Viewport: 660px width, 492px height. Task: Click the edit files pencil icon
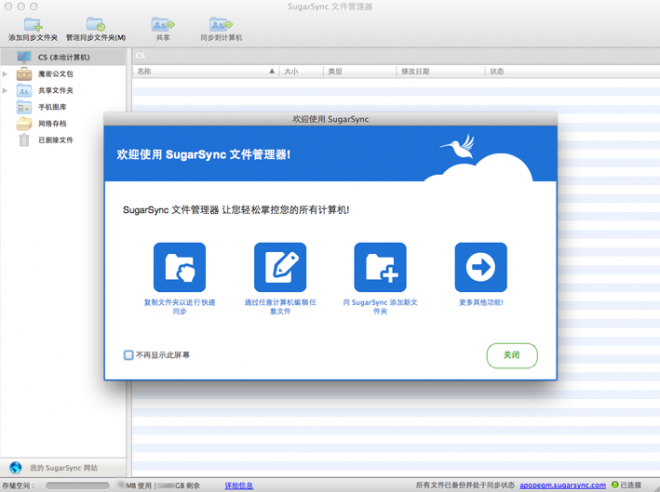coord(280,267)
